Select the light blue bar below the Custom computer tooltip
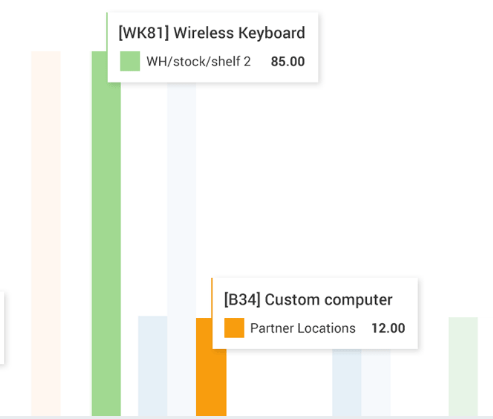This screenshot has width=493, height=419. [347, 382]
